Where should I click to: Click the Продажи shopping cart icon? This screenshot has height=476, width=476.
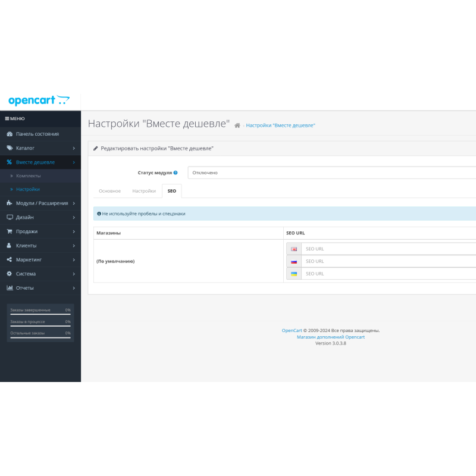[x=9, y=231]
